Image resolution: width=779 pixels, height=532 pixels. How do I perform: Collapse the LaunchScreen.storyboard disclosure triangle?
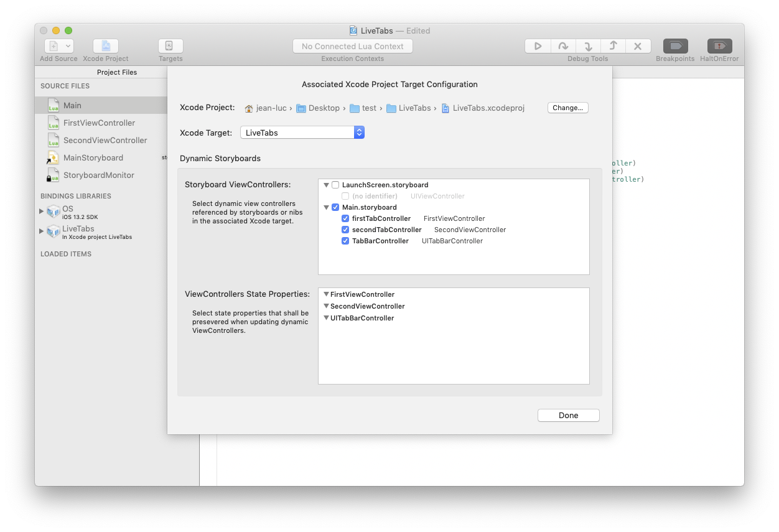(326, 185)
